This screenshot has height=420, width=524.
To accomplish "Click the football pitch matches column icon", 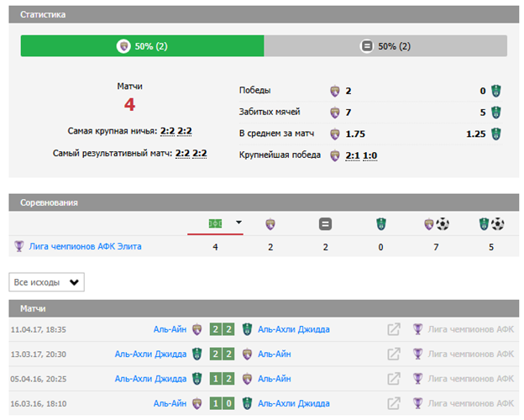I will point(216,223).
